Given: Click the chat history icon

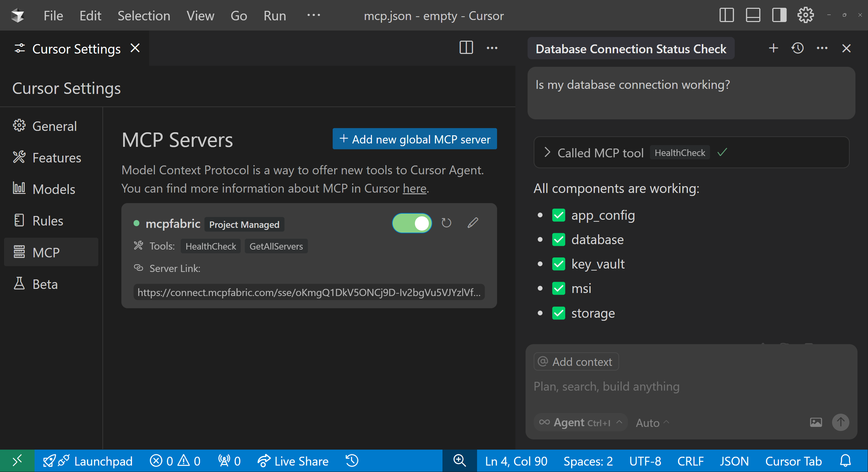Looking at the screenshot, I should click(797, 48).
